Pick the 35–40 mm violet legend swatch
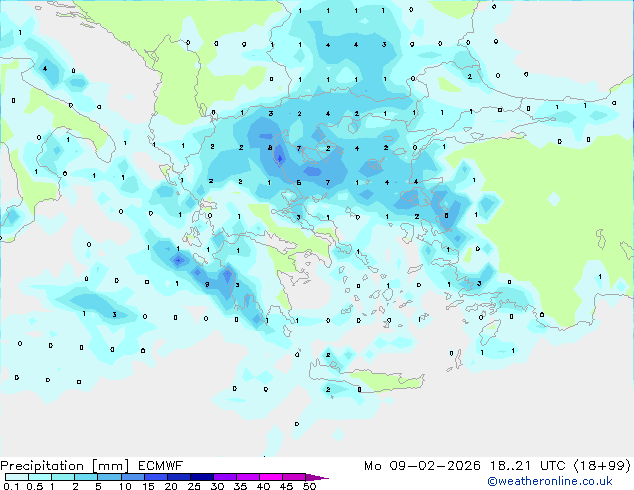The image size is (634, 490). point(248,477)
